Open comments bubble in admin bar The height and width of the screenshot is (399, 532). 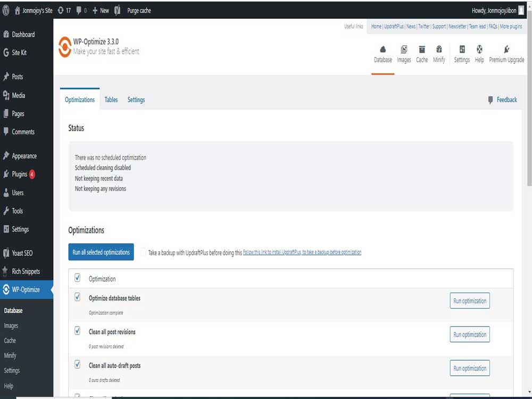(x=81, y=11)
